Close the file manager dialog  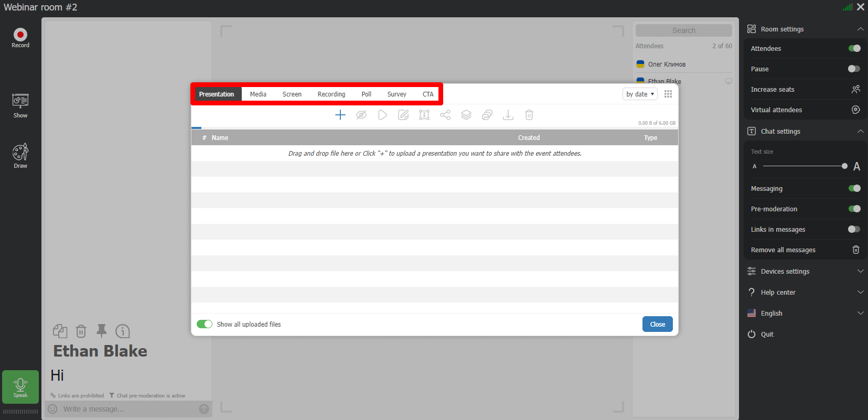coord(657,324)
